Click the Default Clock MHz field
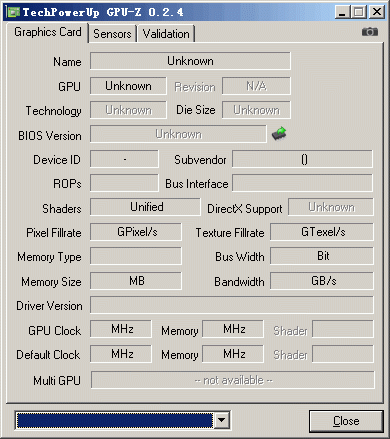 click(x=121, y=354)
